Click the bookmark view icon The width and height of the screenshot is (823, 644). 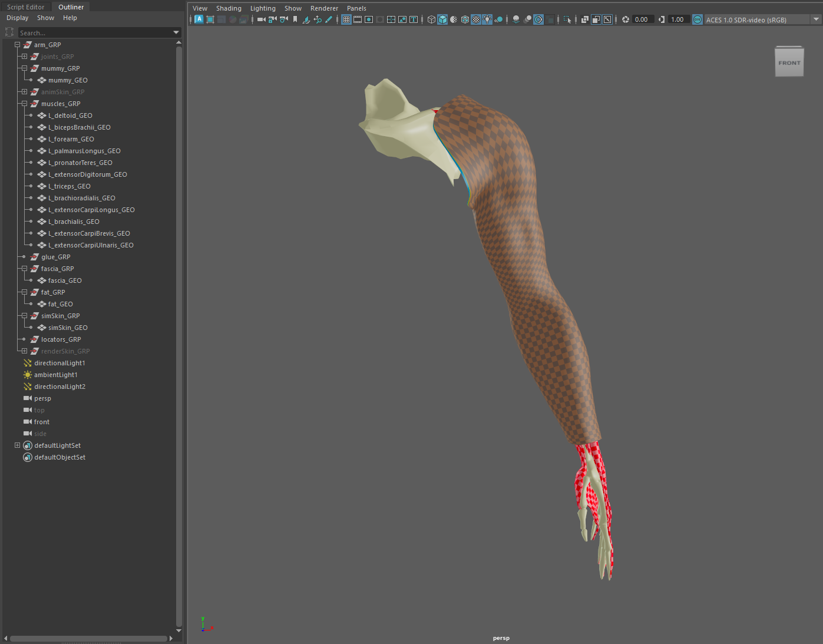point(295,19)
